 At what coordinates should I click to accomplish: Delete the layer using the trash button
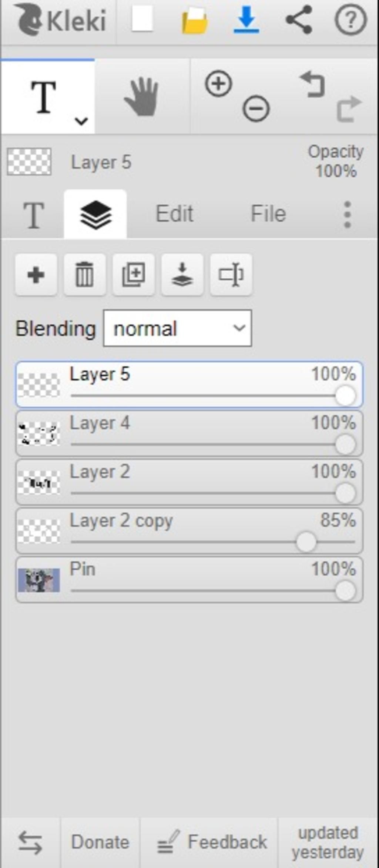[x=85, y=275]
